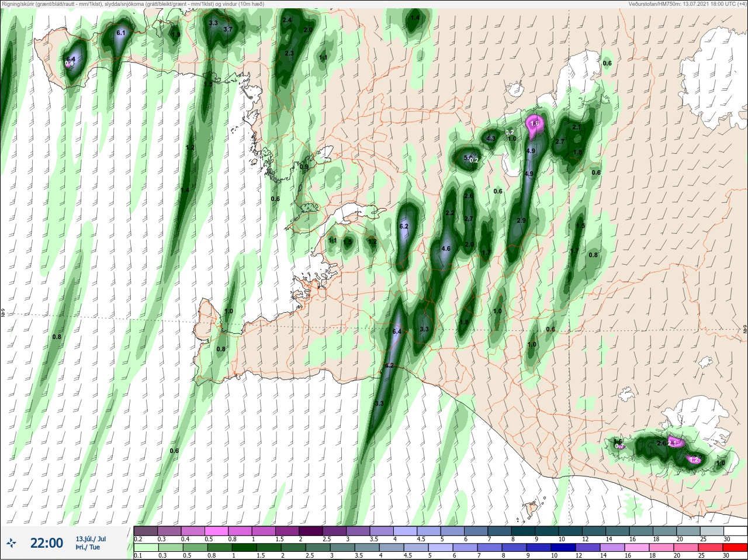Image resolution: width=748 pixels, height=560 pixels.
Task: Click the Veðurstofan logo icon beside the time
Action: pyautogui.click(x=11, y=543)
